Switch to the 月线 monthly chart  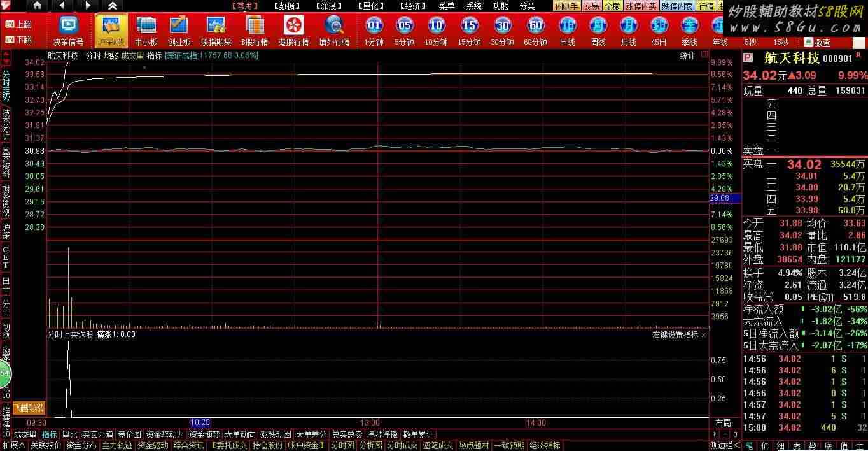point(629,31)
